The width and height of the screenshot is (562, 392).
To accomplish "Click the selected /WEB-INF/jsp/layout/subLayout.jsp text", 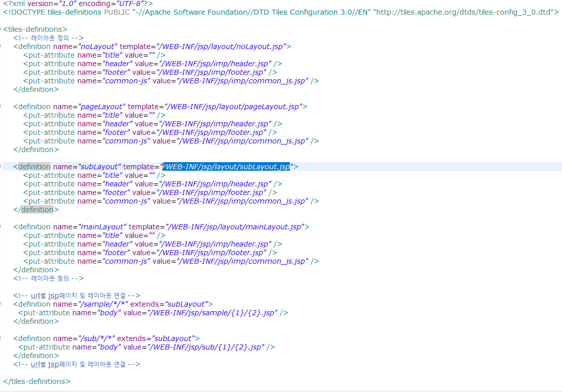I will coord(227,167).
